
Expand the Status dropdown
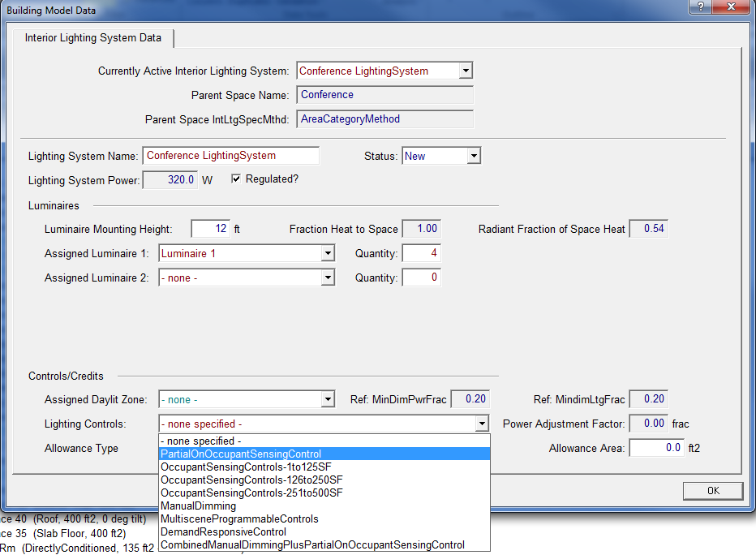click(473, 156)
